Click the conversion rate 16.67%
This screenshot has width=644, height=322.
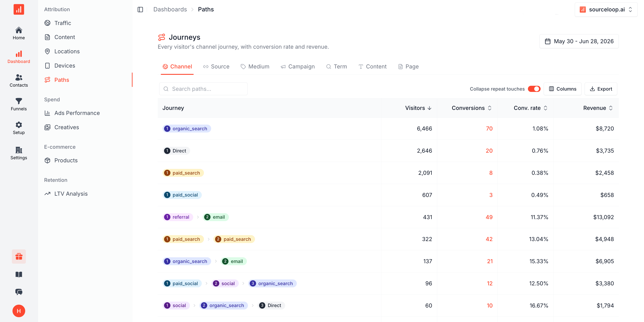coord(539,306)
